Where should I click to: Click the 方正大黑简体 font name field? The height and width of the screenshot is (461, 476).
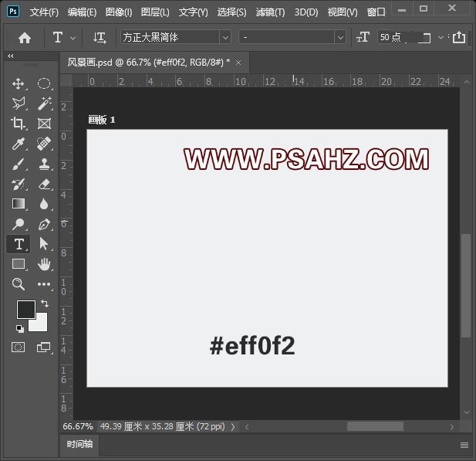[x=170, y=38]
